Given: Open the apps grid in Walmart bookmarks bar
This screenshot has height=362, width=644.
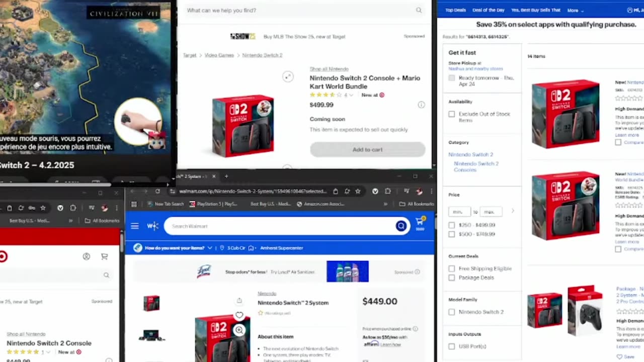Looking at the screenshot, I should click(134, 204).
